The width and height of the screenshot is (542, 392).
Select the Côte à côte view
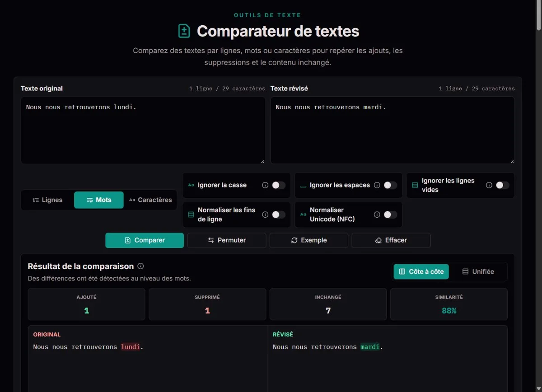click(x=421, y=271)
